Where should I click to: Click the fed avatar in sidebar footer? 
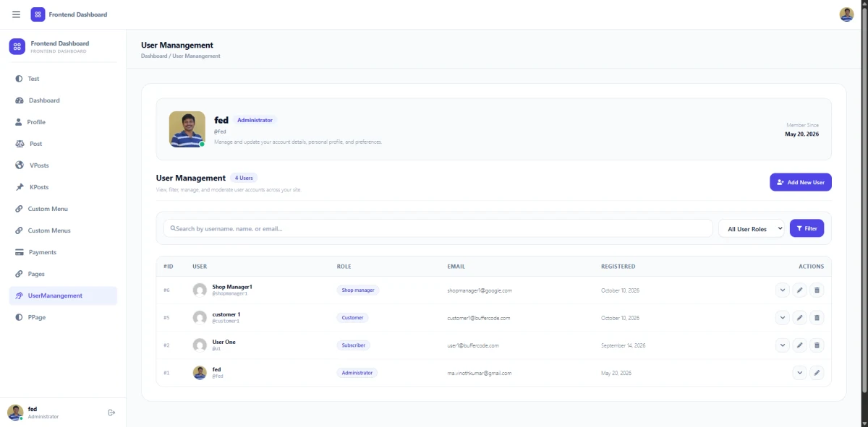[x=15, y=413]
